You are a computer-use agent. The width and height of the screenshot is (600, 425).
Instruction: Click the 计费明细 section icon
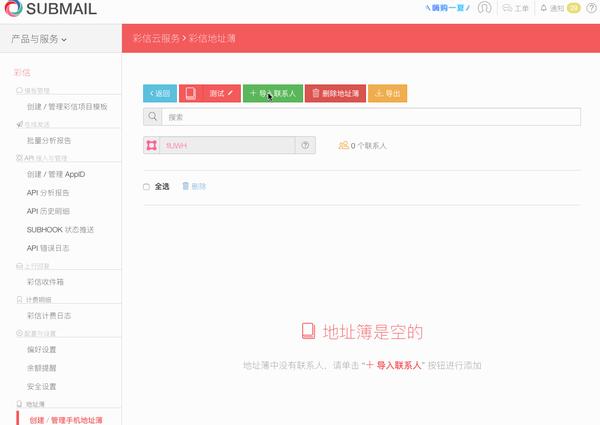tap(20, 300)
